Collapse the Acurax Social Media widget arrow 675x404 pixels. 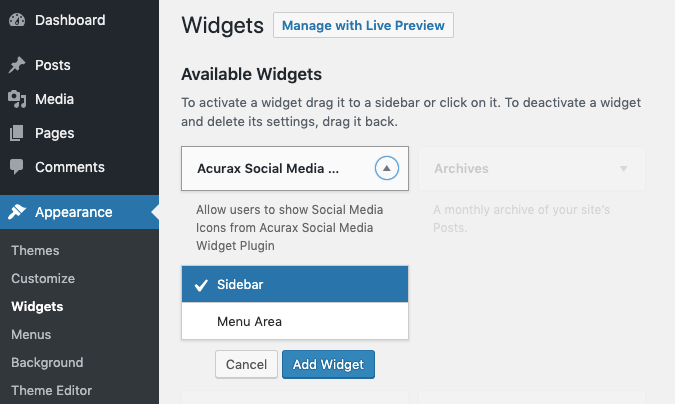click(x=387, y=168)
